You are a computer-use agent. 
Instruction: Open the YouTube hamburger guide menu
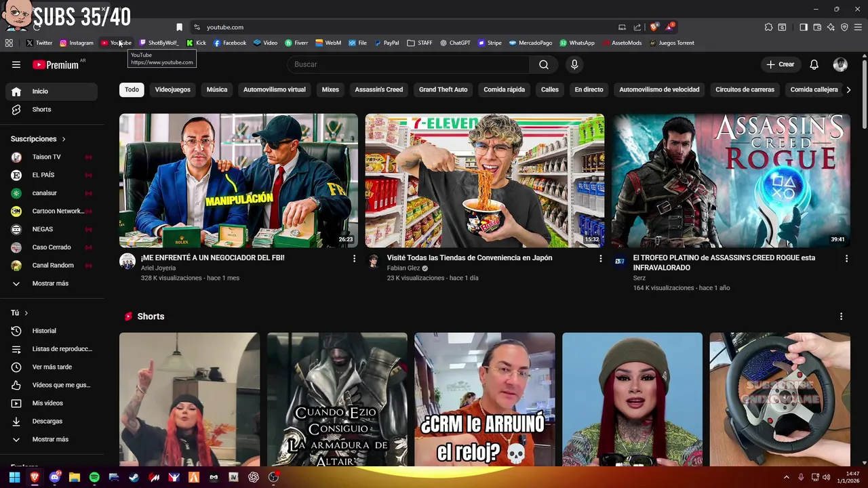16,64
